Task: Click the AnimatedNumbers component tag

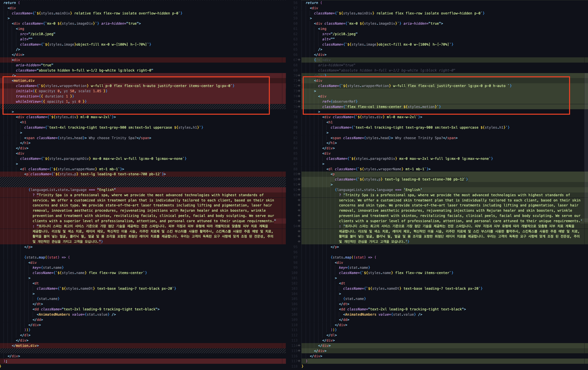Action: point(54,314)
